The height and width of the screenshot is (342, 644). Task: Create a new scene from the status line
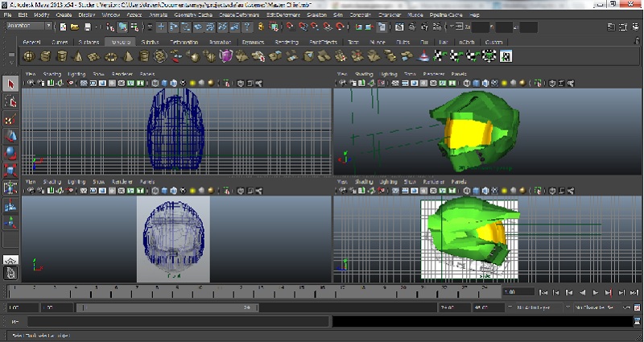pyautogui.click(x=63, y=27)
